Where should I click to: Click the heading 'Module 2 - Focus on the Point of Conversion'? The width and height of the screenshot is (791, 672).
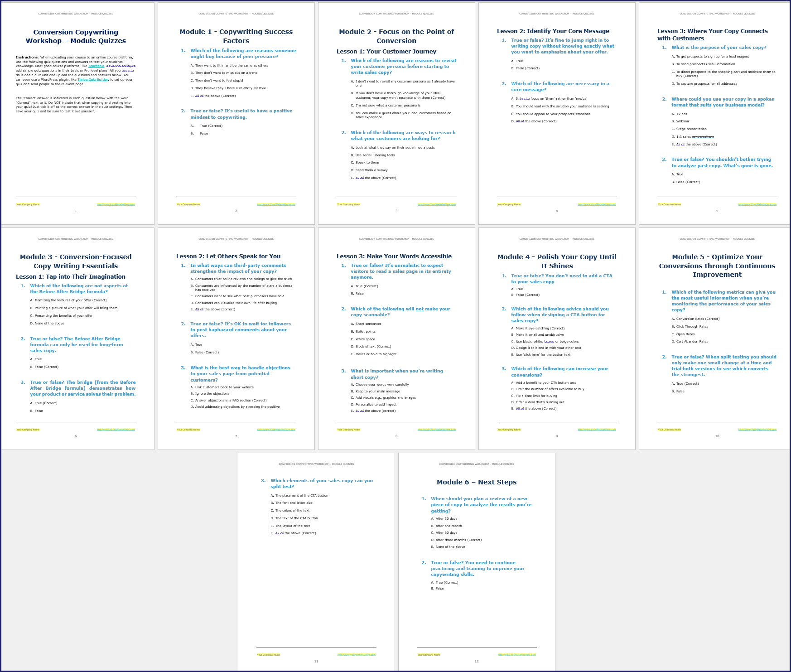click(396, 36)
